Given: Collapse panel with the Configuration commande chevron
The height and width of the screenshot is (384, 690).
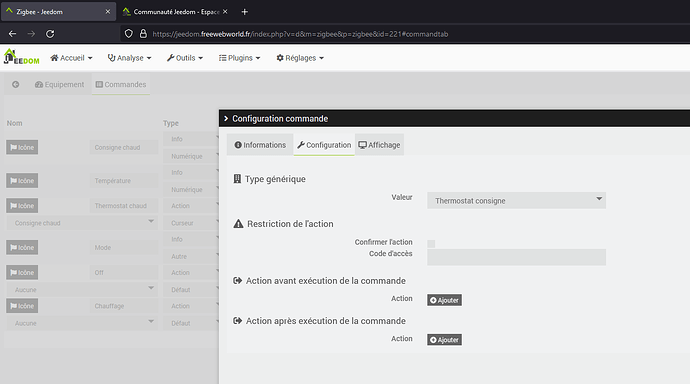Looking at the screenshot, I should coord(226,119).
